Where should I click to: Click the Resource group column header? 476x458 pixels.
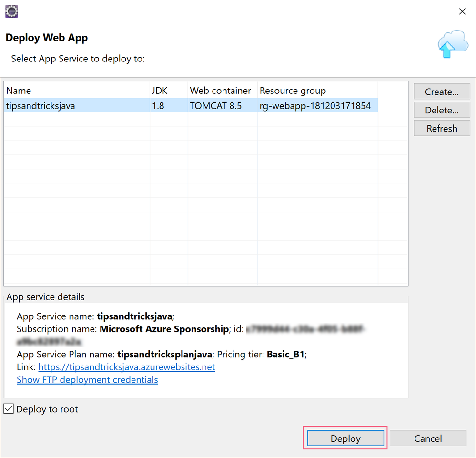point(318,91)
